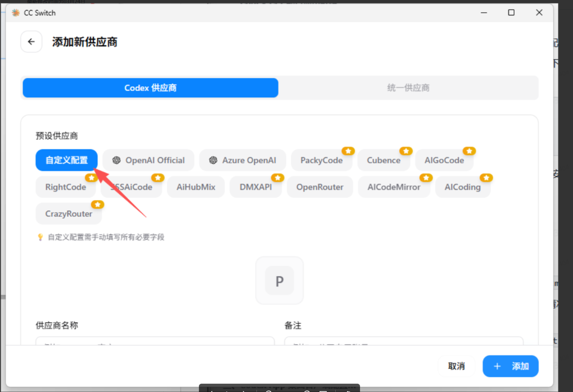Choose the AiHubMix preset

[196, 187]
